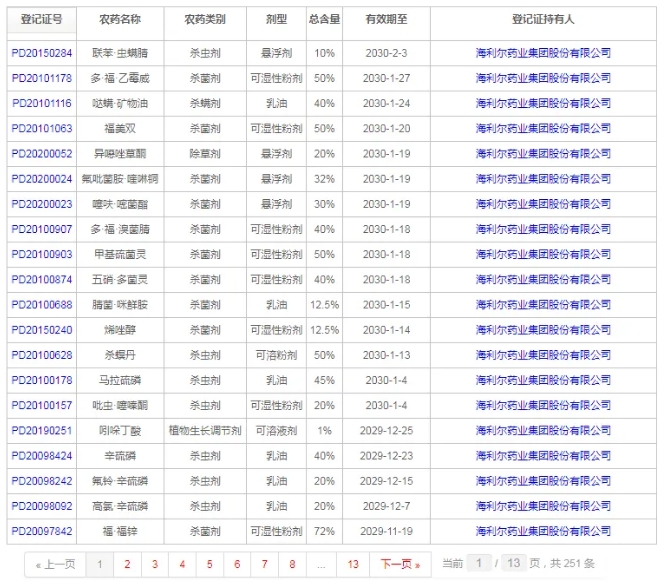Select the 可溶粉剂 formulation cell
This screenshot has height=586, width=670.
[x=276, y=355]
